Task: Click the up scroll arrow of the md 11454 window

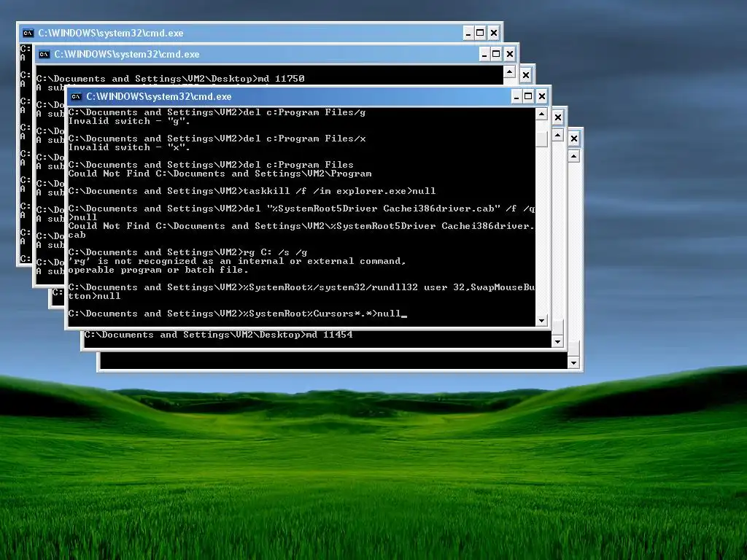Action: (557, 135)
